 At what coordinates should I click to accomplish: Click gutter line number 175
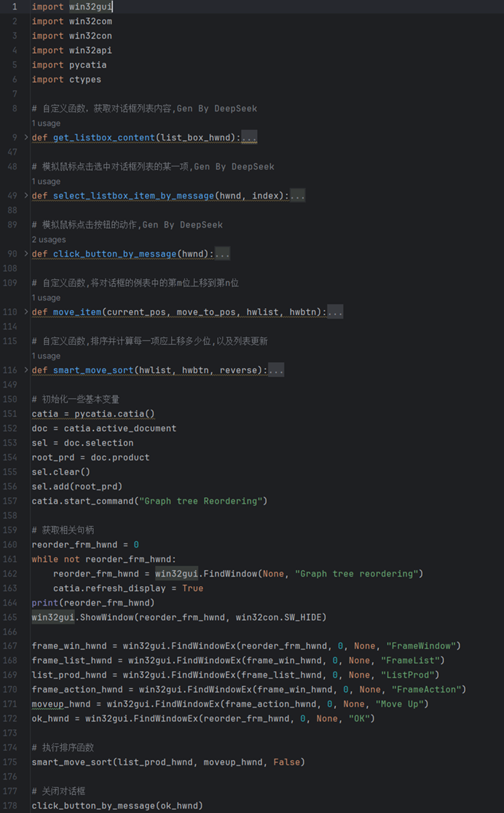click(x=10, y=762)
